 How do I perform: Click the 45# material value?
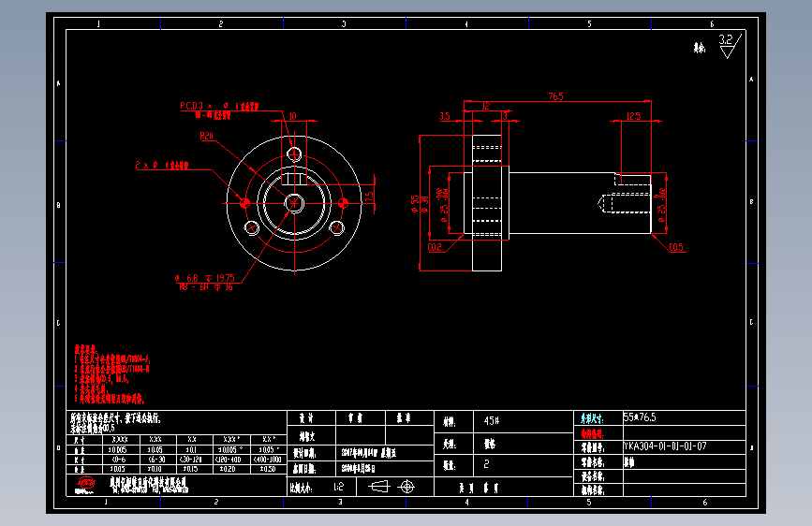point(492,421)
